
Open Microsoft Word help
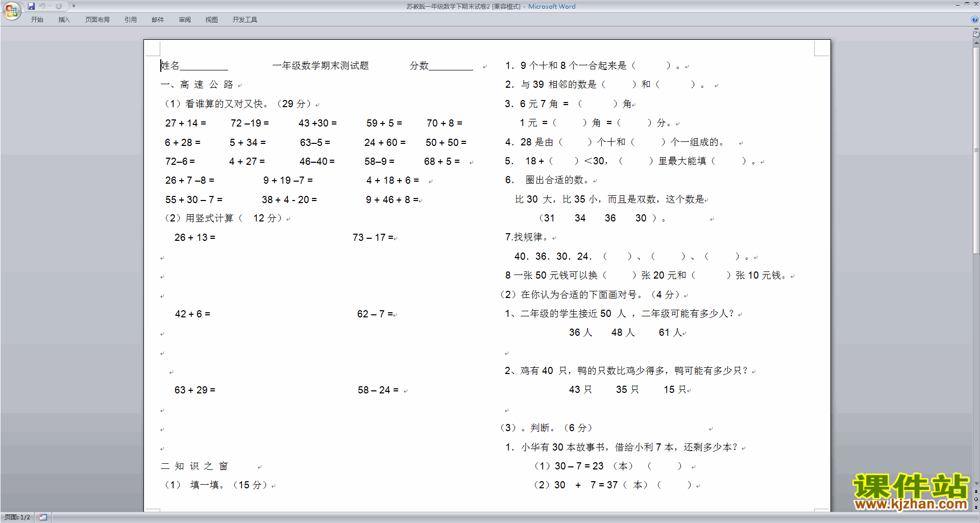click(974, 20)
